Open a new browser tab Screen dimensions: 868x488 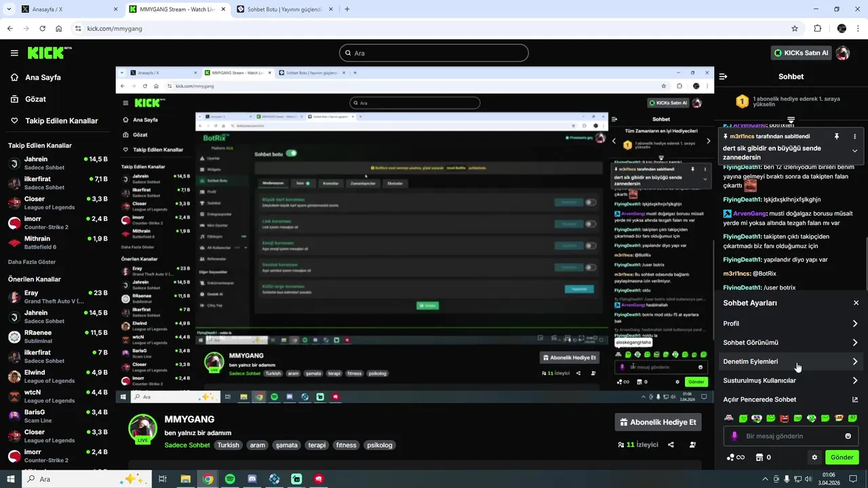pos(347,9)
